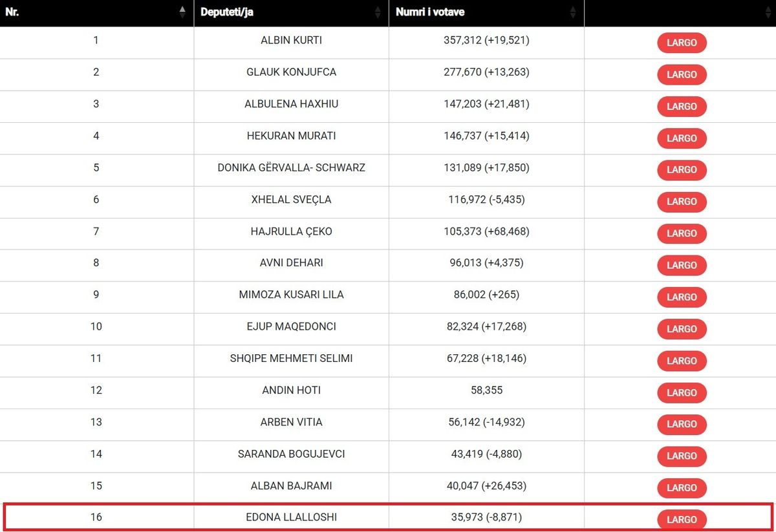Hit LARGO button for Xhelal Sveçla

(682, 202)
